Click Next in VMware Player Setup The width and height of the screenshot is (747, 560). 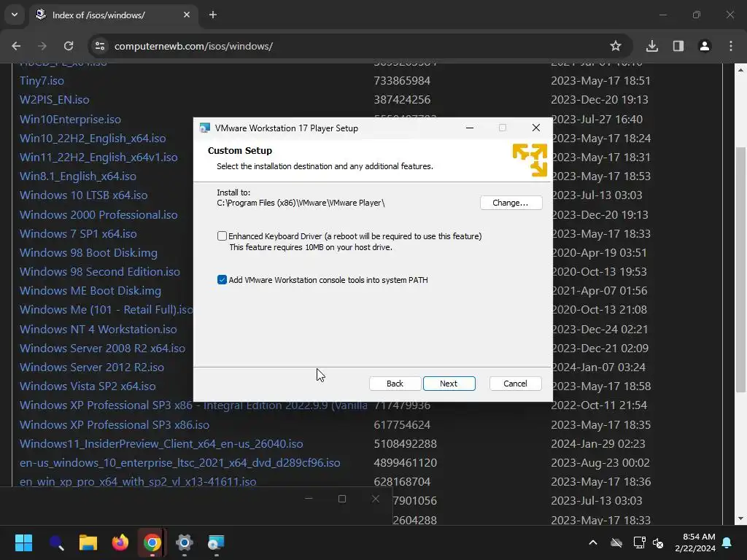point(449,384)
